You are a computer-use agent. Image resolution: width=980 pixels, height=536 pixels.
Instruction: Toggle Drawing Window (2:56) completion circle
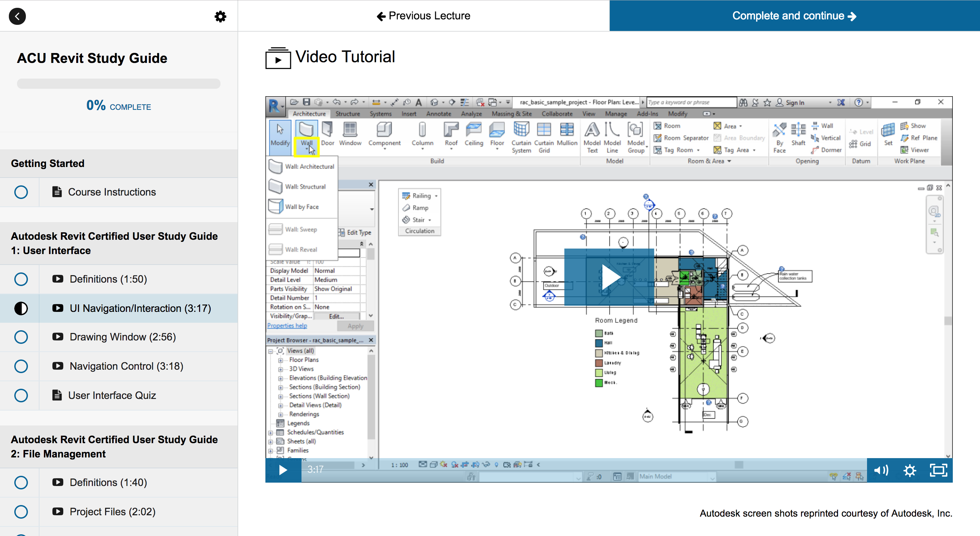(21, 337)
